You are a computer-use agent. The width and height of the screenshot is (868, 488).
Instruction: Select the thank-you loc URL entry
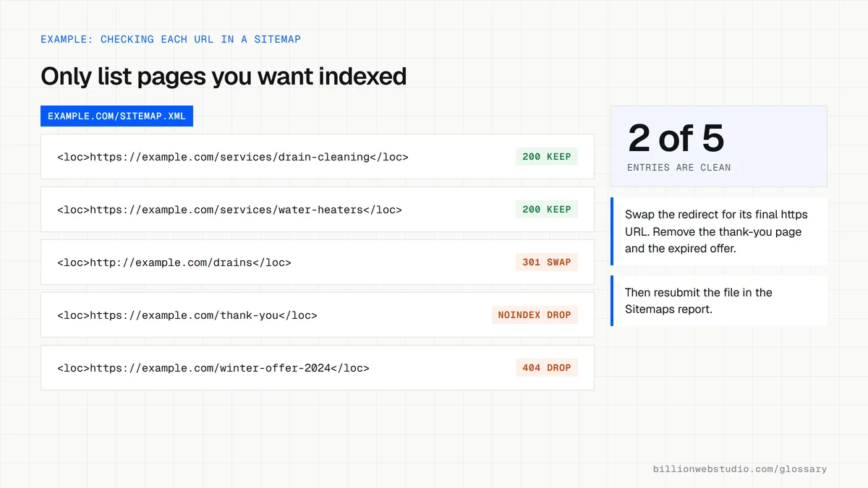pyautogui.click(x=318, y=314)
